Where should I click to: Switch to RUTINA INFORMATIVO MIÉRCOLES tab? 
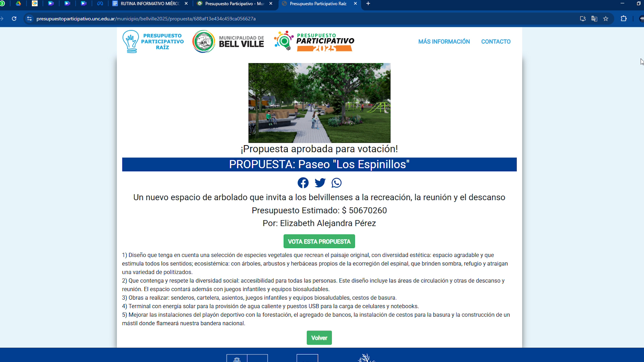point(149,4)
